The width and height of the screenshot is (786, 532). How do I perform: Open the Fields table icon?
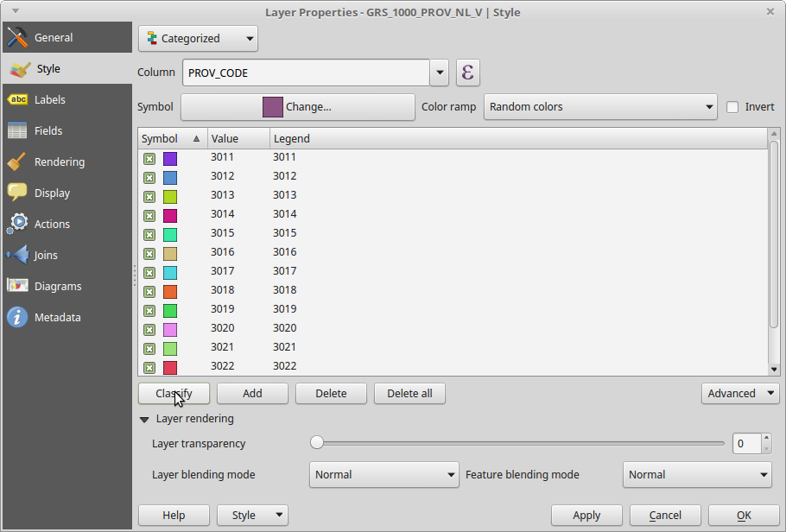pyautogui.click(x=17, y=131)
